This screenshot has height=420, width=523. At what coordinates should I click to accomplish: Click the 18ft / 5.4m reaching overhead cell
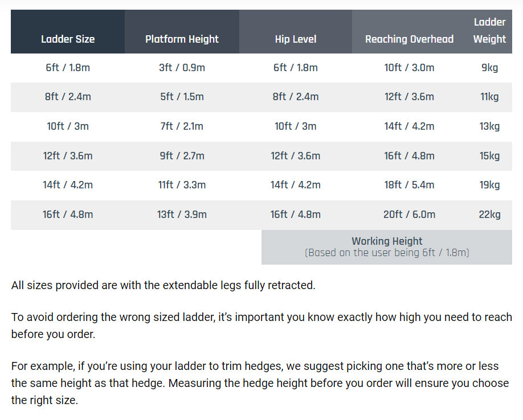point(409,185)
